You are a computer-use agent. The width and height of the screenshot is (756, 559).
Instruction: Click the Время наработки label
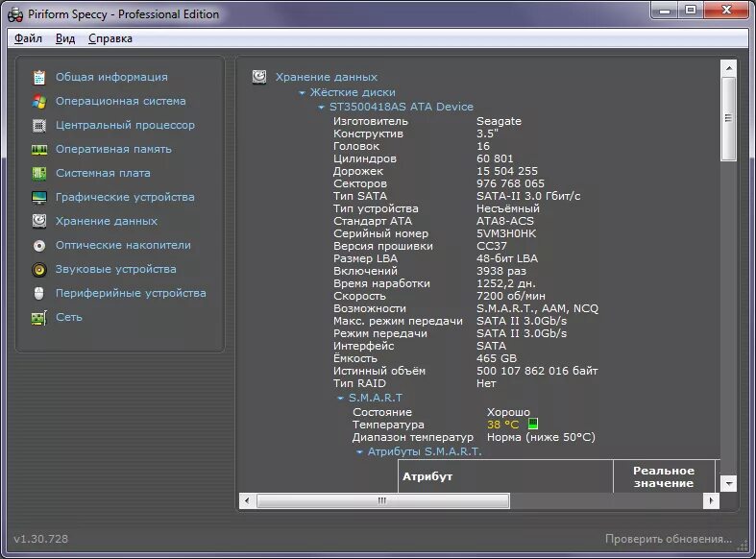click(381, 283)
